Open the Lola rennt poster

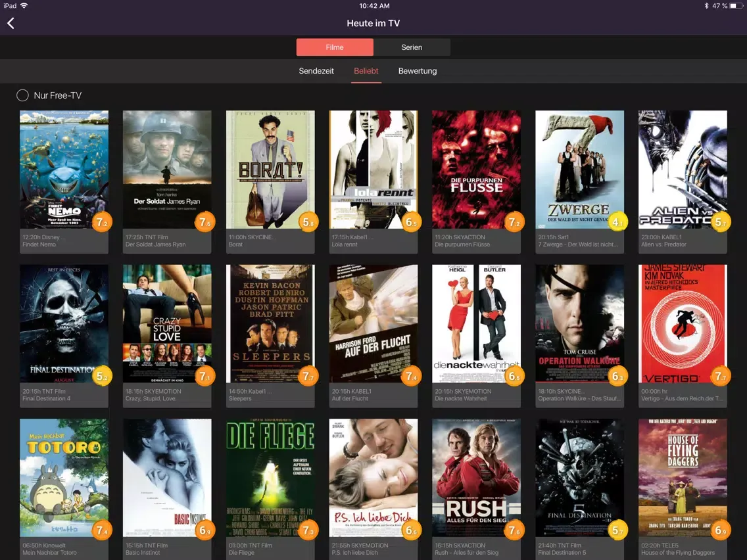373,170
